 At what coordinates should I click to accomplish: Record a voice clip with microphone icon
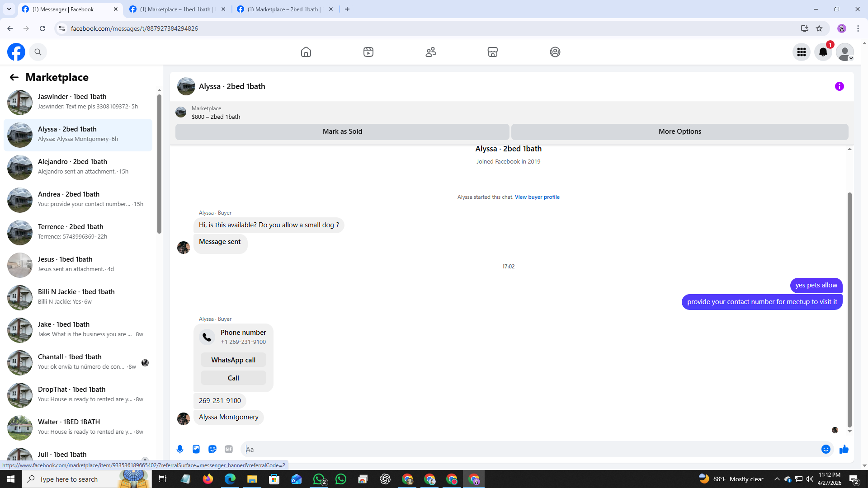click(180, 449)
